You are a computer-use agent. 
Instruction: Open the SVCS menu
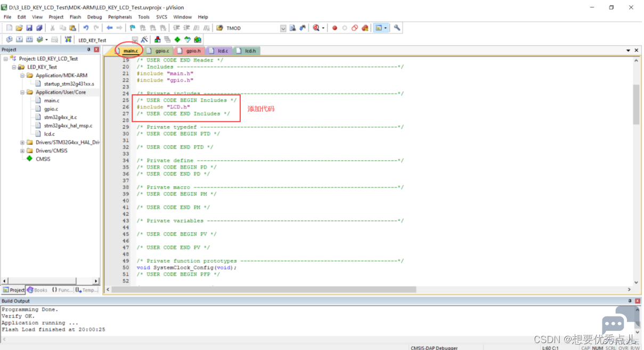[x=161, y=17]
